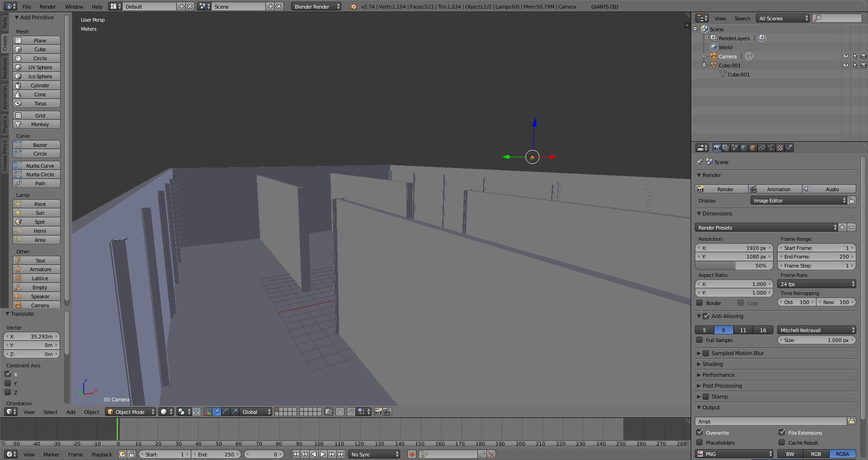
Task: Open the Object Mode dropdown
Action: pos(131,412)
